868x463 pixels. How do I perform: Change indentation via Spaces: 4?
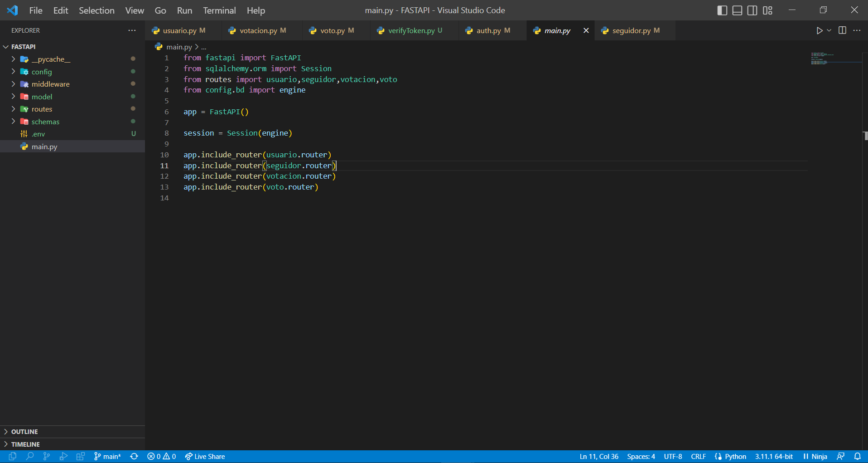[641, 456]
